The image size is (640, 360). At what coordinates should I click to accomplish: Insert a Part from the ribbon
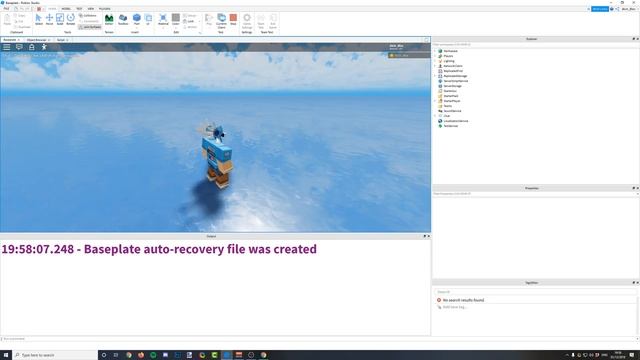[x=137, y=20]
